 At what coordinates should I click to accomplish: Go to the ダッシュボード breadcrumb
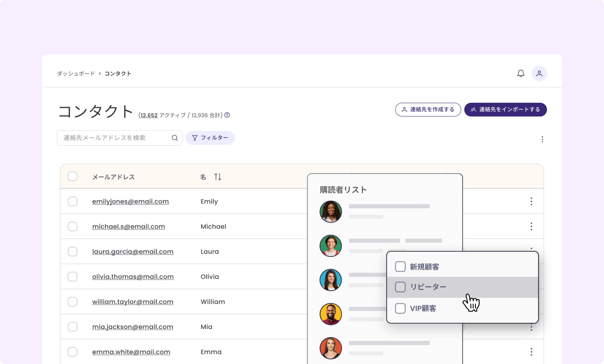(x=76, y=73)
